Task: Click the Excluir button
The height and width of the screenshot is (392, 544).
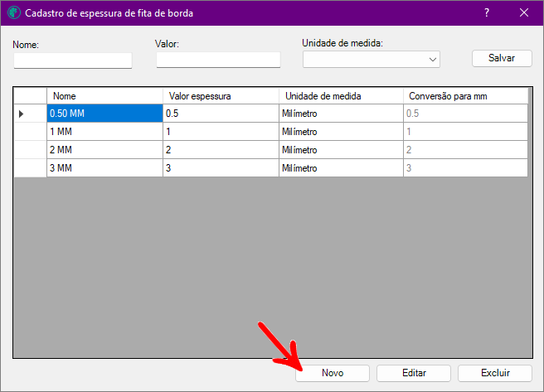Action: [x=495, y=373]
